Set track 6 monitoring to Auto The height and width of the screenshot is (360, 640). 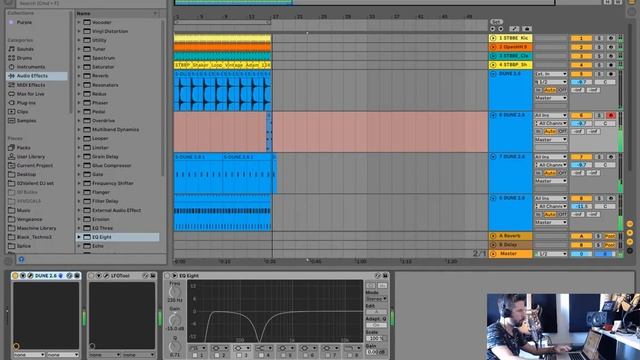point(550,131)
